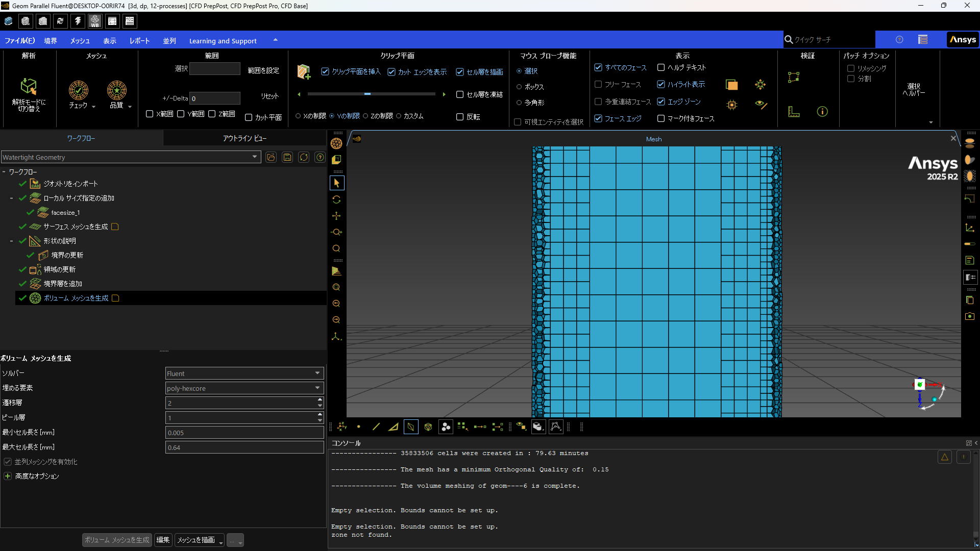Viewport: 980px width, 551px height.
Task: Uncheck the insert clipping plane checkbox
Action: 325,72
